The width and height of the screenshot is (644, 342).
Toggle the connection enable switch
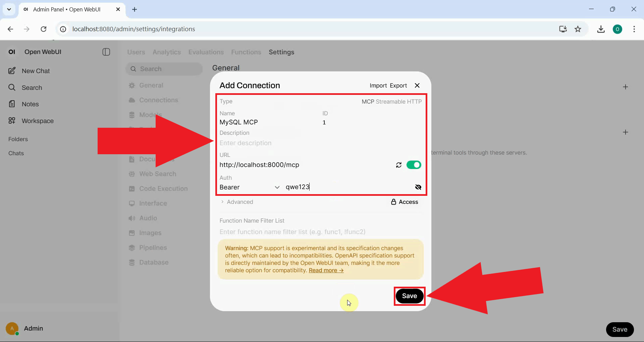(414, 165)
